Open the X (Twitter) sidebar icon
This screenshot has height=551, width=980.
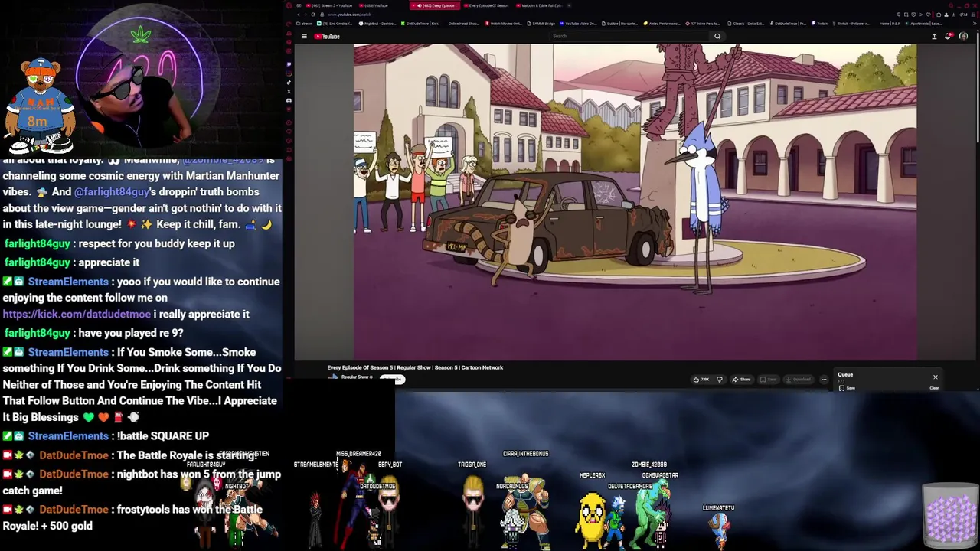(x=289, y=91)
